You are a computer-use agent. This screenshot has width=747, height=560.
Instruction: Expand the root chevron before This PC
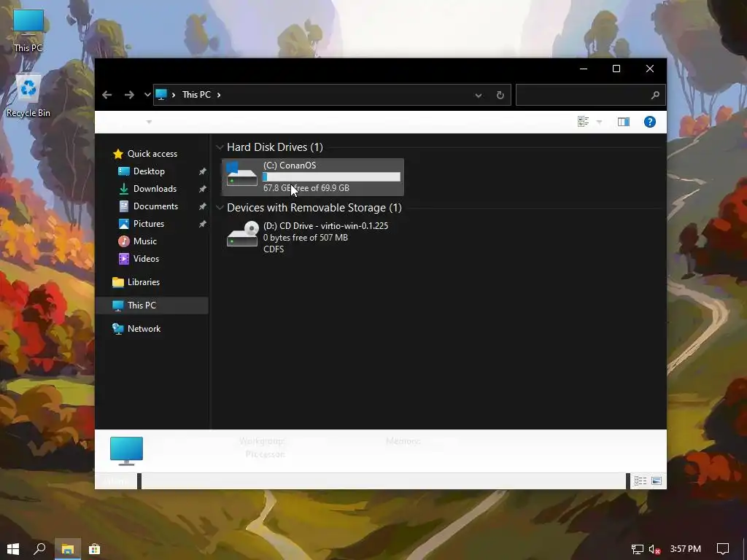(x=174, y=95)
